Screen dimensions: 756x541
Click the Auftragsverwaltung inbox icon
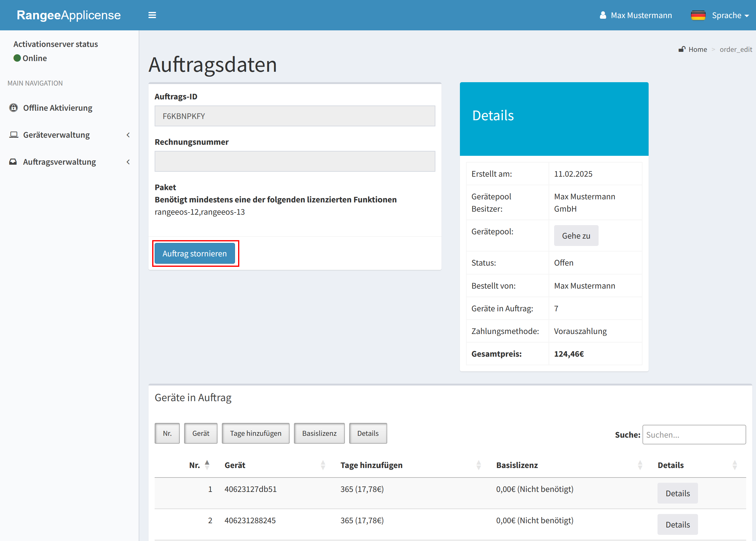pyautogui.click(x=13, y=162)
